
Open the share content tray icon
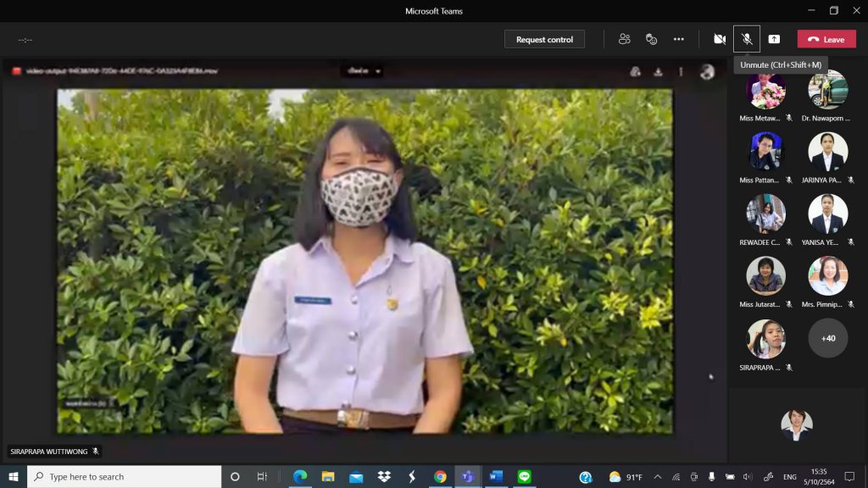[774, 39]
